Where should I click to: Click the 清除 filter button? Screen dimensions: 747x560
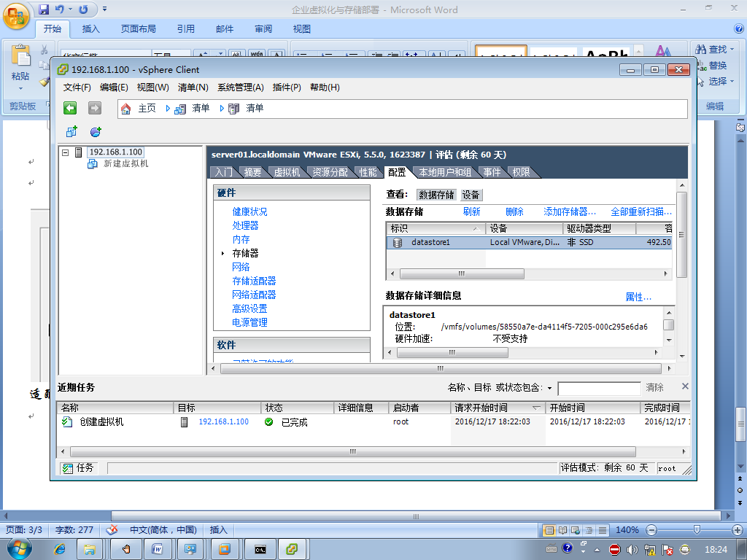654,388
